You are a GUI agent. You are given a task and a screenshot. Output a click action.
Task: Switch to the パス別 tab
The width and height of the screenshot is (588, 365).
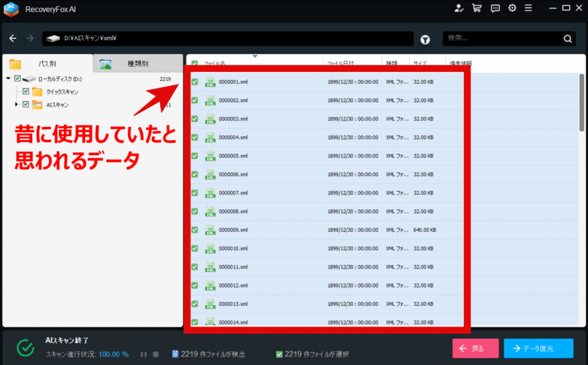tap(47, 64)
